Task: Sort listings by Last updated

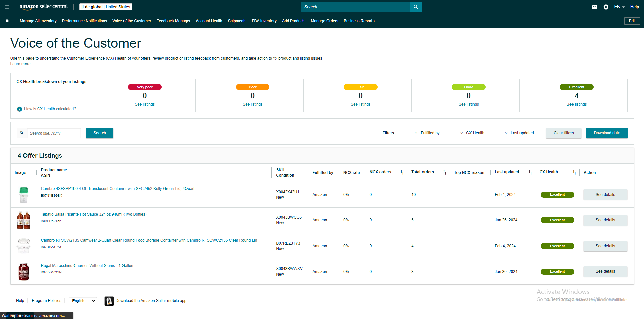Action: (530, 172)
